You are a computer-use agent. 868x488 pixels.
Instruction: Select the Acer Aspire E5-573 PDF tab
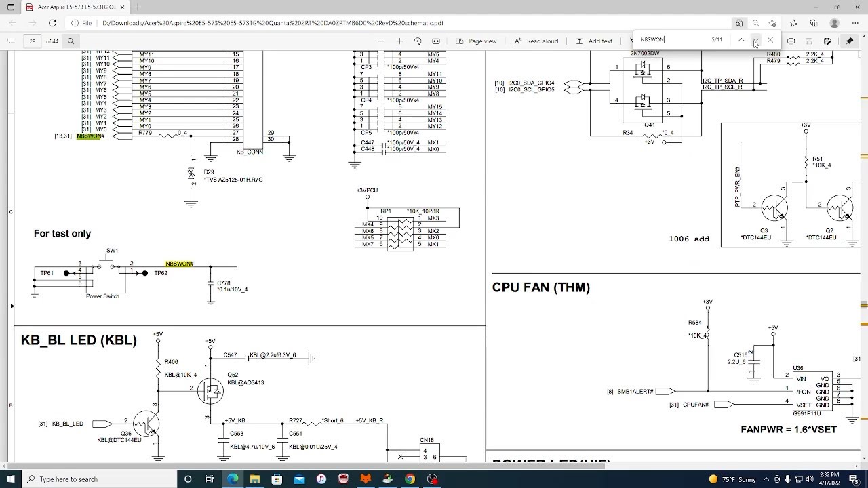click(x=75, y=7)
